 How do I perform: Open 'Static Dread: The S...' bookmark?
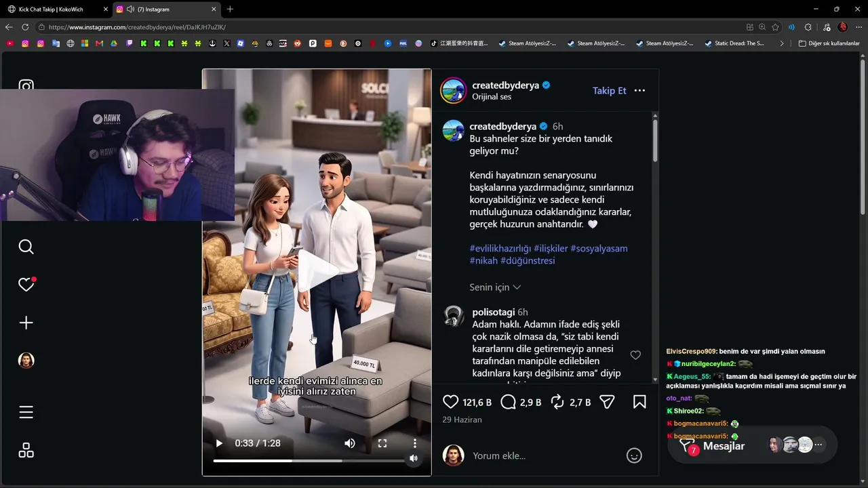(734, 43)
